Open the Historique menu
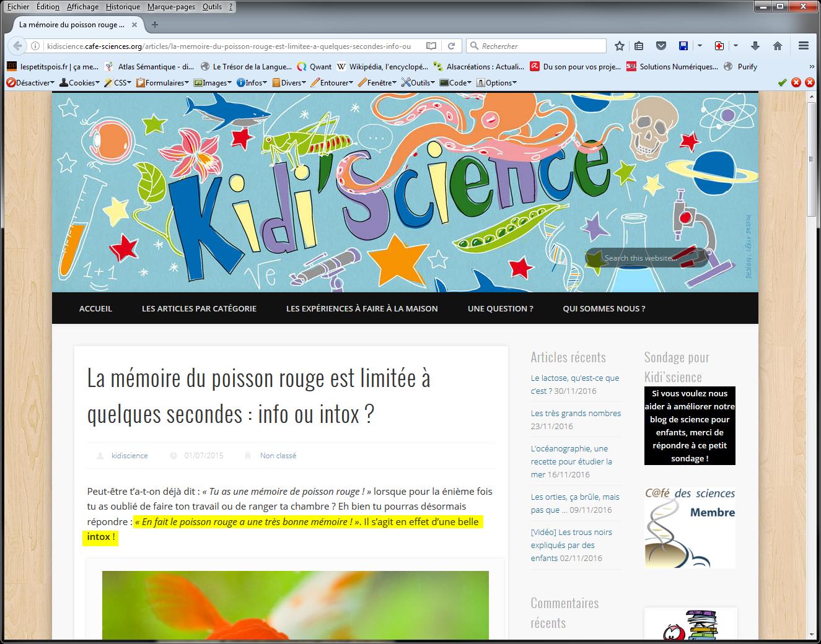Image resolution: width=821 pixels, height=644 pixels. click(x=123, y=7)
